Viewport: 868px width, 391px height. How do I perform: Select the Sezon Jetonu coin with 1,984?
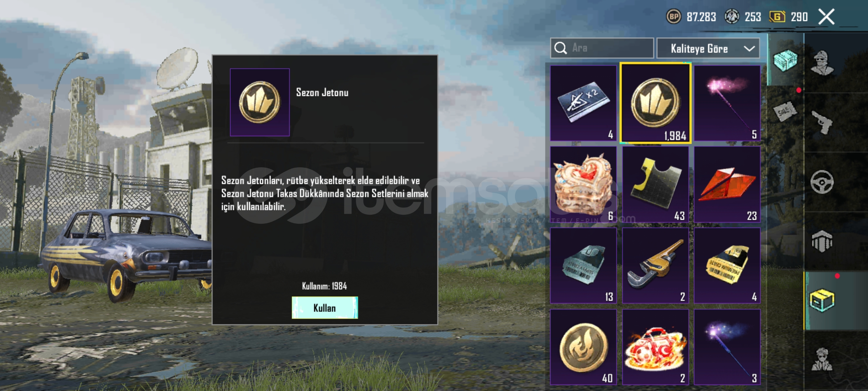tap(655, 103)
